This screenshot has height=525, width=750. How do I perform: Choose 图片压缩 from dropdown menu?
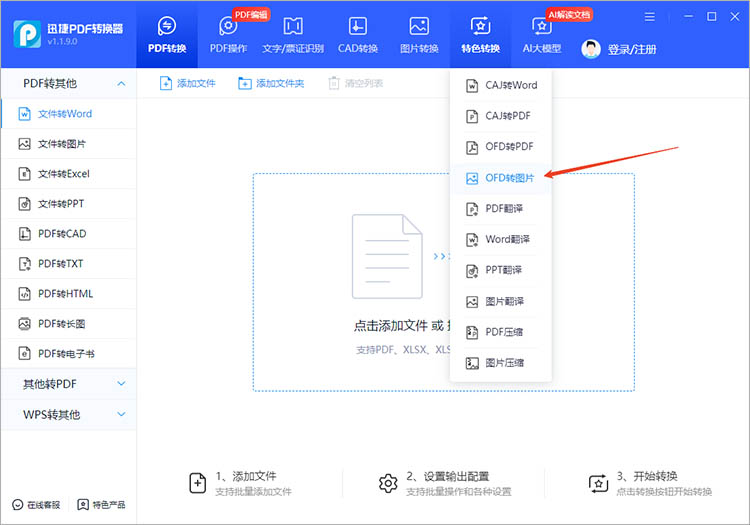tap(501, 363)
